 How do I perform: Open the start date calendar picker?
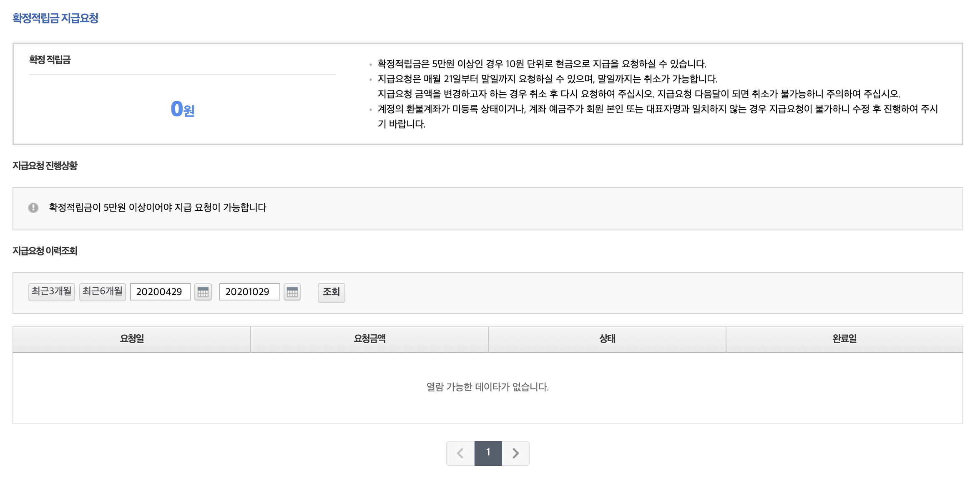[203, 292]
